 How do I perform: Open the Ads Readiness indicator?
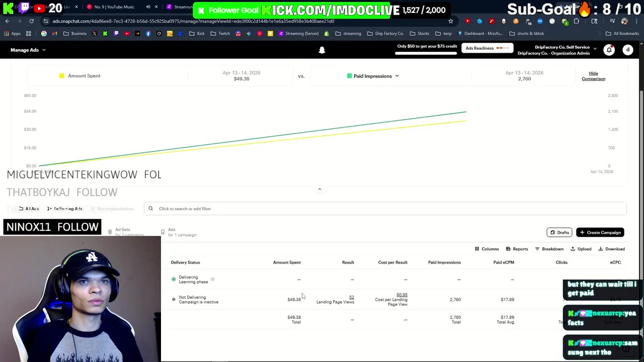click(487, 48)
